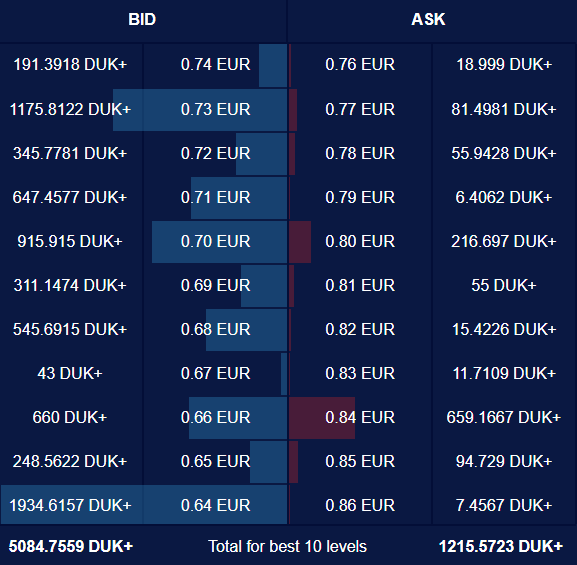Select the 0.74 EUR bid price
The image size is (577, 565).
[215, 65]
